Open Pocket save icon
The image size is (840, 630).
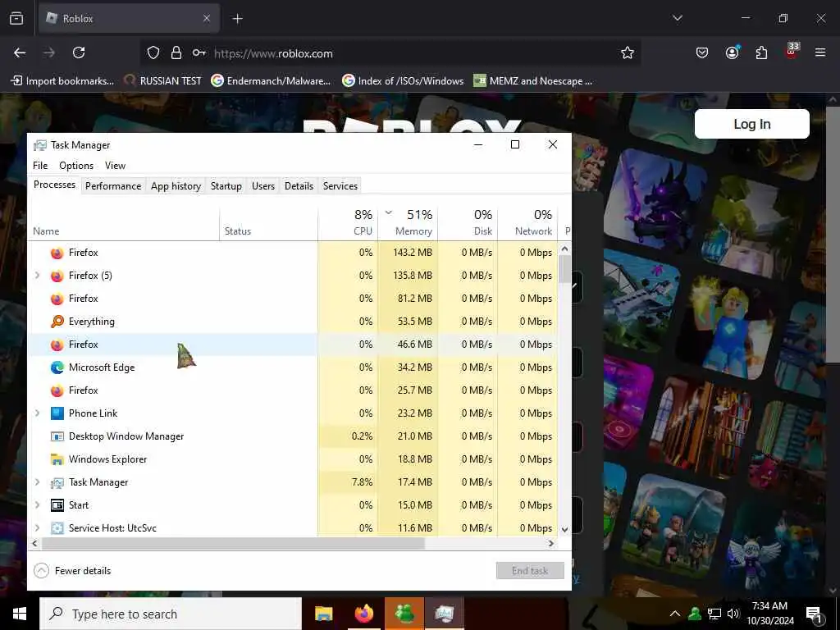click(x=702, y=52)
